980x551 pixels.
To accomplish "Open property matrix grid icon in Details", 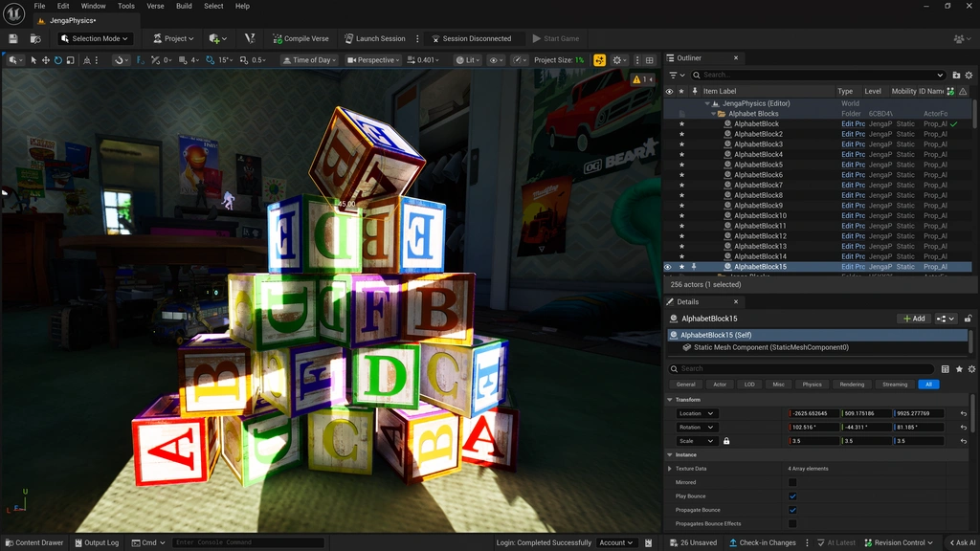I will click(x=946, y=368).
